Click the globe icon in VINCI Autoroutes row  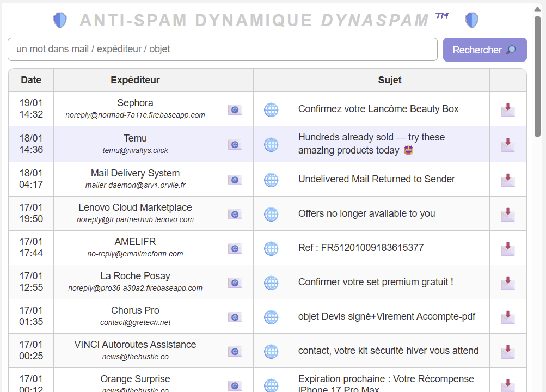point(271,351)
